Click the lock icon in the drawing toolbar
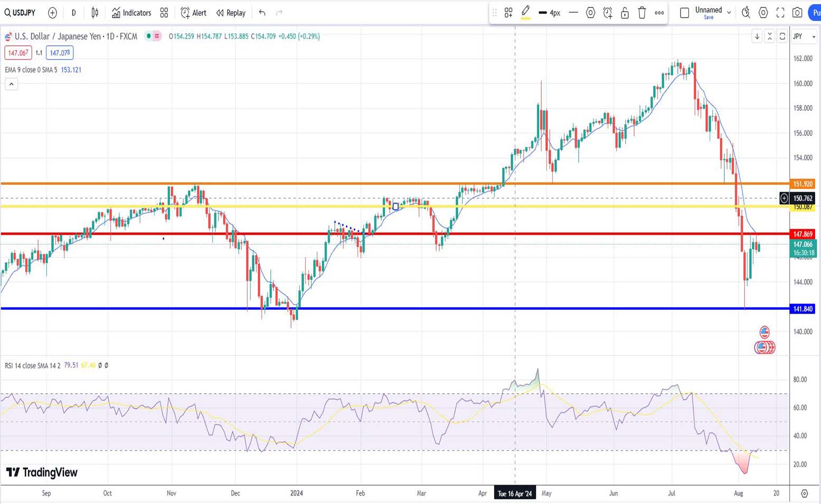 [625, 13]
